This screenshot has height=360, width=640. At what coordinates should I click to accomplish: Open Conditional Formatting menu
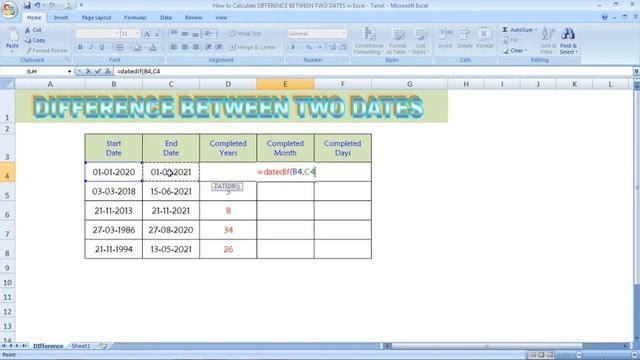[x=369, y=40]
